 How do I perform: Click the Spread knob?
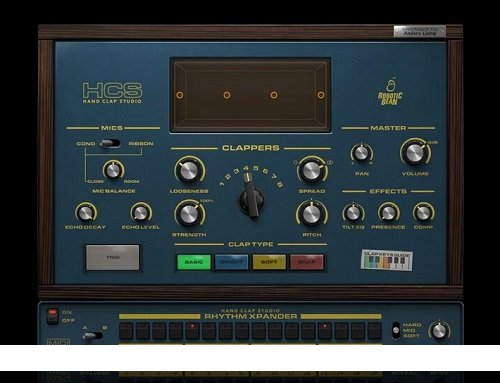[312, 171]
